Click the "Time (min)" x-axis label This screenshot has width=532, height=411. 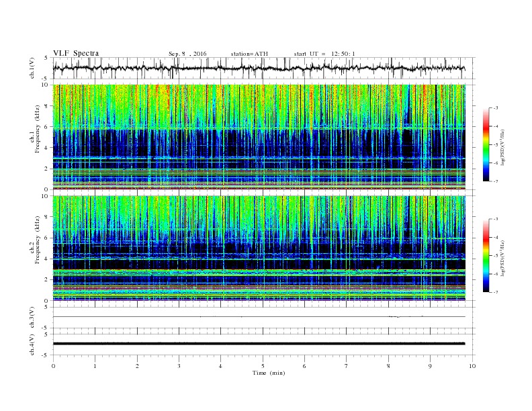(x=269, y=373)
